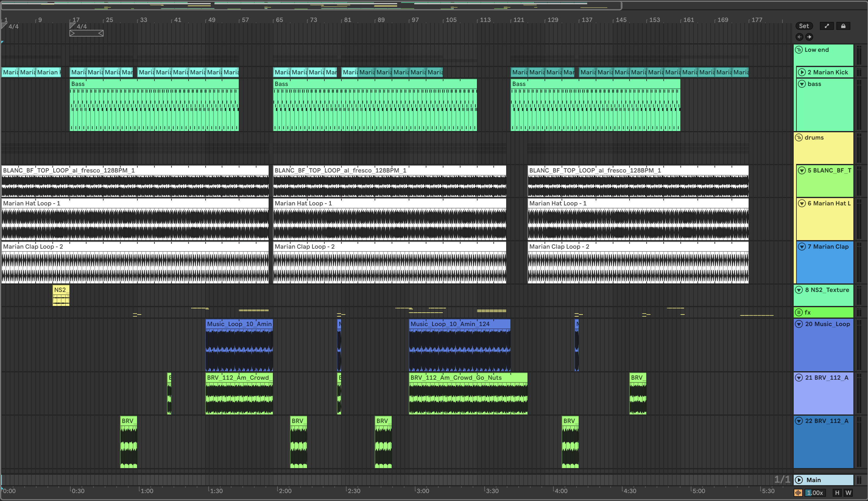This screenshot has width=868, height=501.
Task: Click the 4/4 time signature at bar 1
Action: [13, 27]
